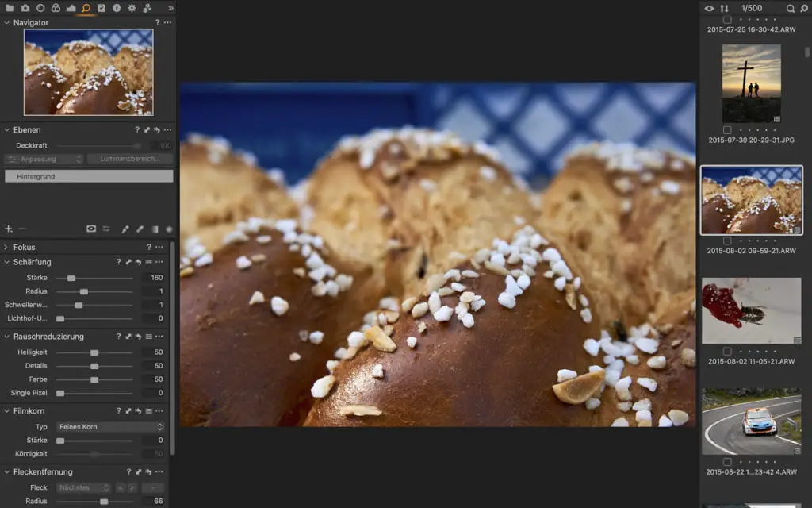Open the Anpassung layer type dropdown

click(44, 159)
